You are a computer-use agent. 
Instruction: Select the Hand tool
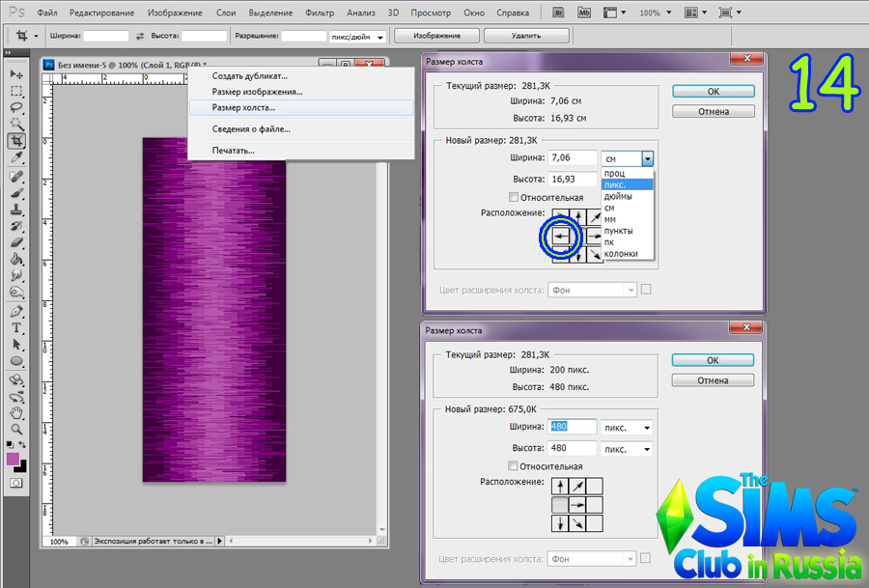16,412
